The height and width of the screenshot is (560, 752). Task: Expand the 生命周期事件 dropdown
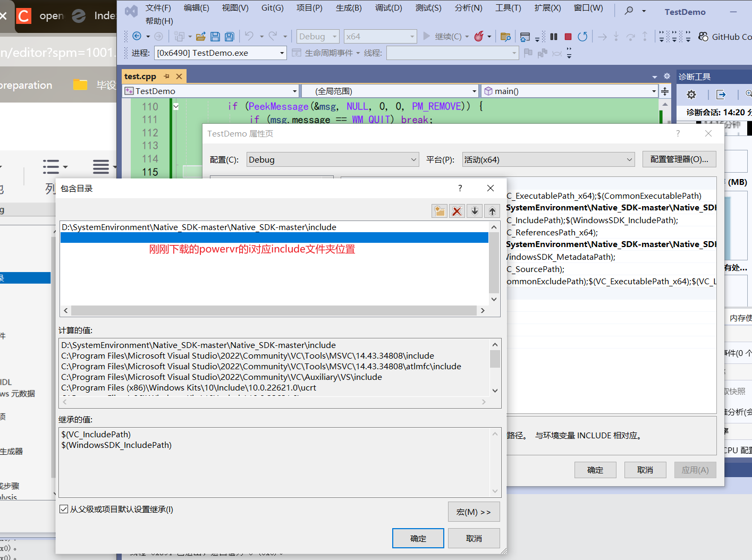click(x=358, y=53)
